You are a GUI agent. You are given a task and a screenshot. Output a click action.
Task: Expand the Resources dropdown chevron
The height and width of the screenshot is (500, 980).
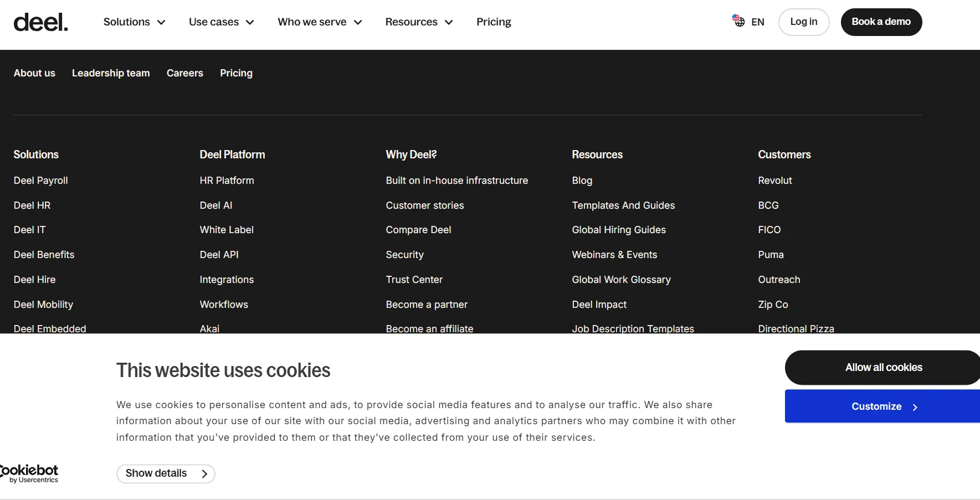point(449,22)
